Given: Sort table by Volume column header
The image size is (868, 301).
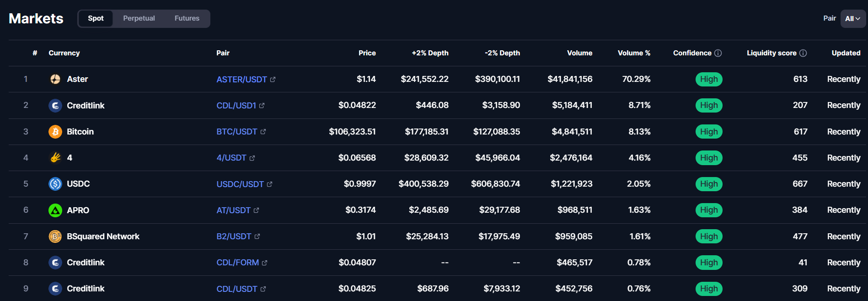Looking at the screenshot, I should pos(579,53).
